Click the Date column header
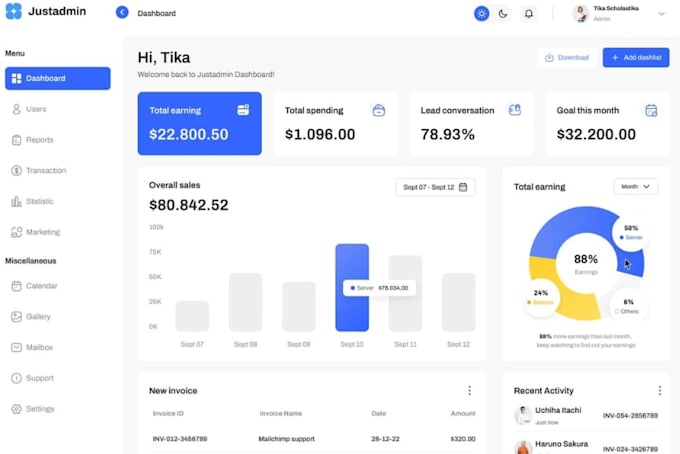Screen dimensions: 680x454 [x=379, y=414]
